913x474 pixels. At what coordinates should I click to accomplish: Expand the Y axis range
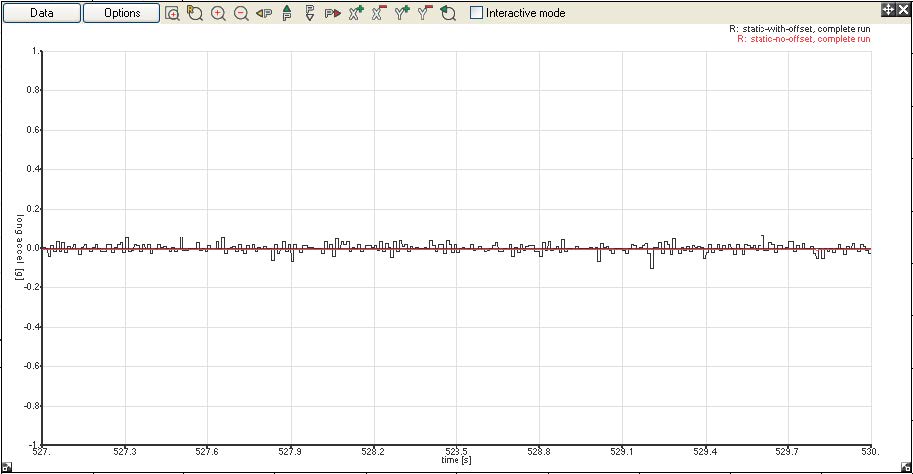[402, 13]
